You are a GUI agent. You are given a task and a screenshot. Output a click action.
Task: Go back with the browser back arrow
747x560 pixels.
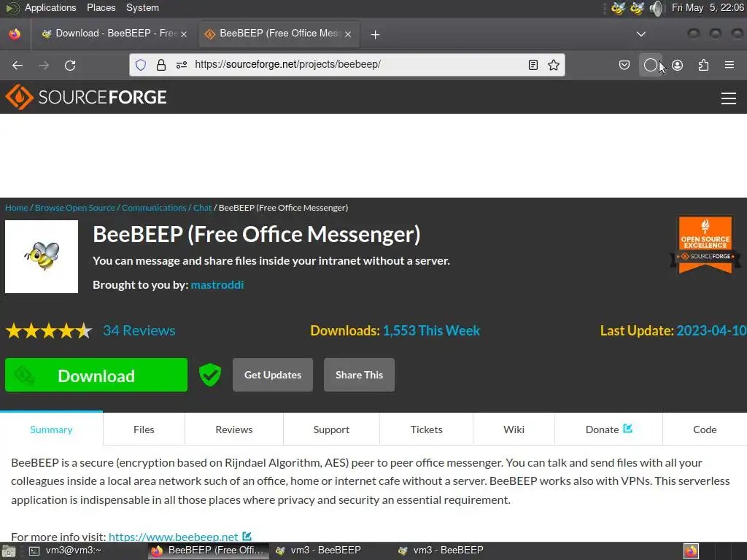tap(18, 65)
